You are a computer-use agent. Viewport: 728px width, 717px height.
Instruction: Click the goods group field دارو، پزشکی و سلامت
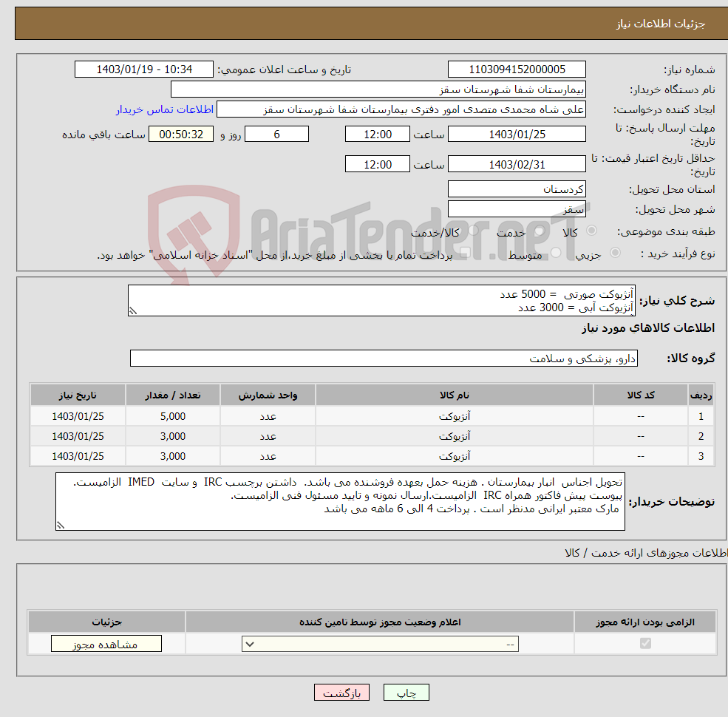pyautogui.click(x=384, y=358)
